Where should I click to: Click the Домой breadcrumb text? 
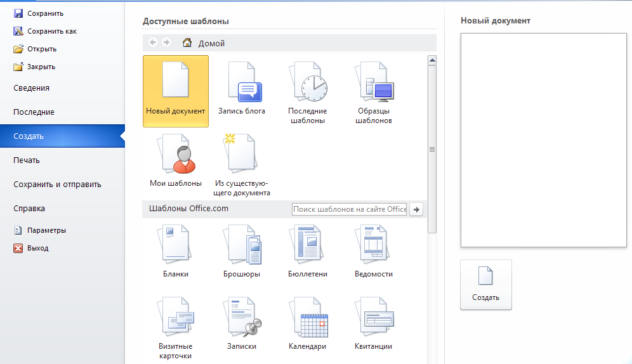click(x=211, y=43)
